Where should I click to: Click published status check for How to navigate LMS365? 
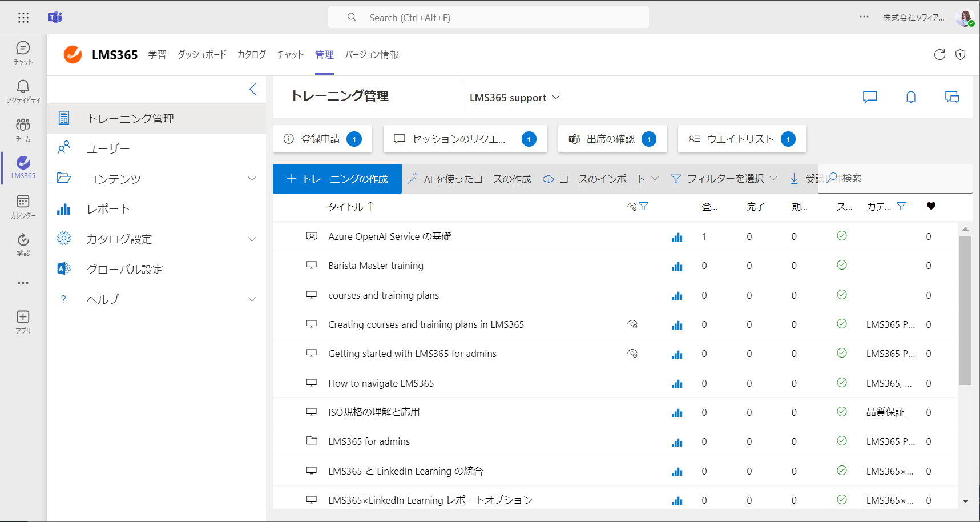842,383
